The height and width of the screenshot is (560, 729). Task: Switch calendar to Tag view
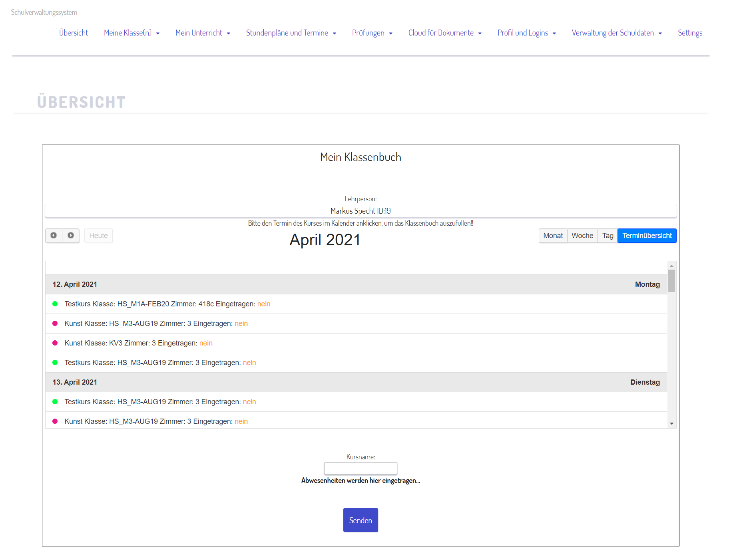(607, 236)
